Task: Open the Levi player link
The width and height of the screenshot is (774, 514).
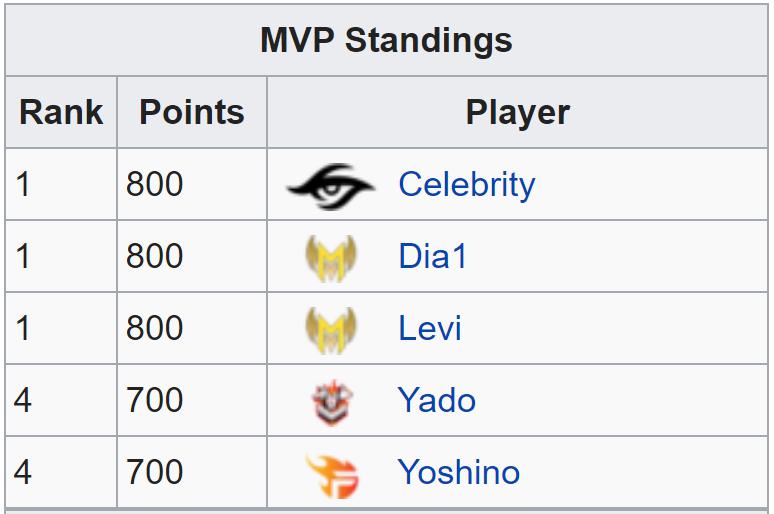Action: tap(429, 328)
